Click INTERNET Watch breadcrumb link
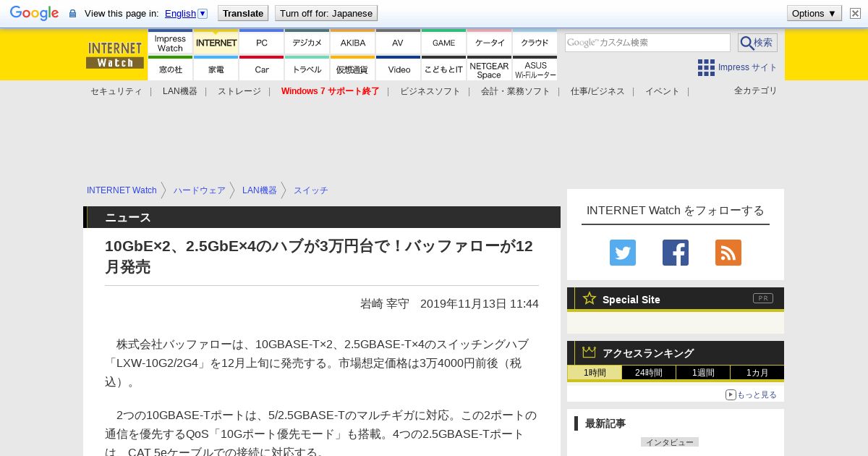Image resolution: width=868 pixels, height=456 pixels. 122,190
